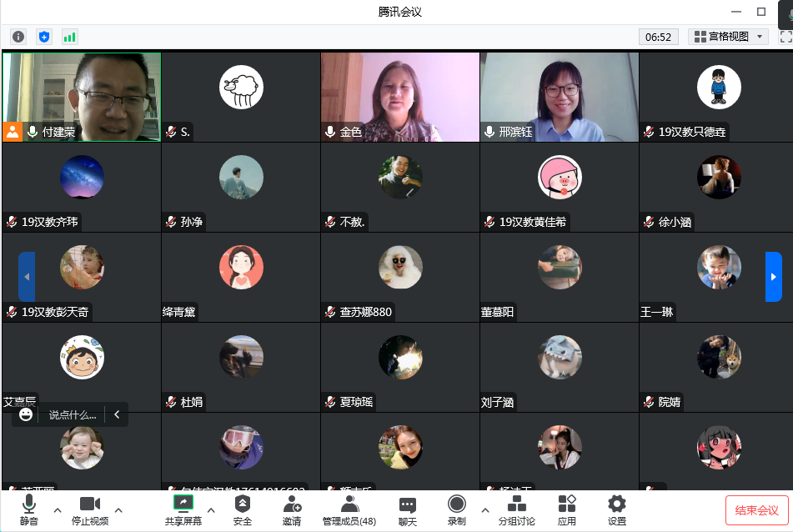Click the red 结束会议 button
Image resolution: width=793 pixels, height=532 pixels.
pyautogui.click(x=756, y=510)
